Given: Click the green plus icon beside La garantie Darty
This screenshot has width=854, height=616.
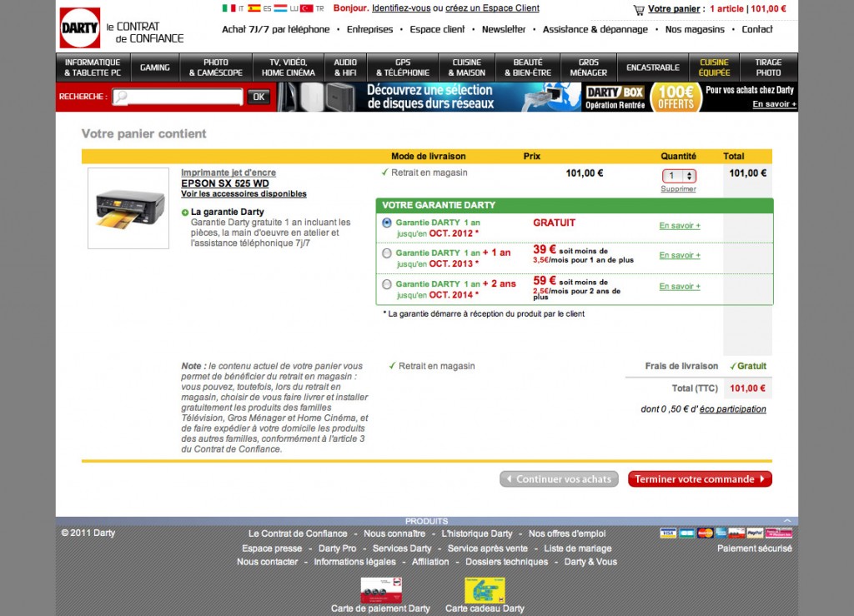Looking at the screenshot, I should (x=185, y=213).
